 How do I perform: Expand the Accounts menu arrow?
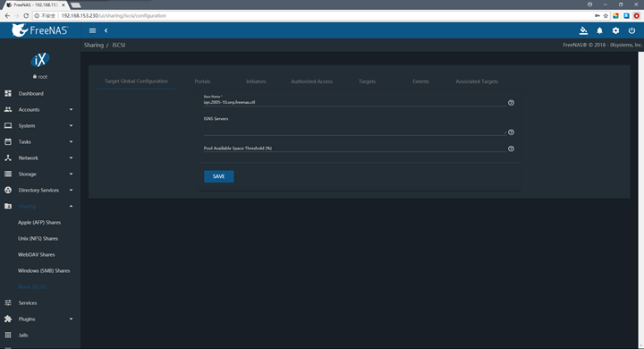71,109
